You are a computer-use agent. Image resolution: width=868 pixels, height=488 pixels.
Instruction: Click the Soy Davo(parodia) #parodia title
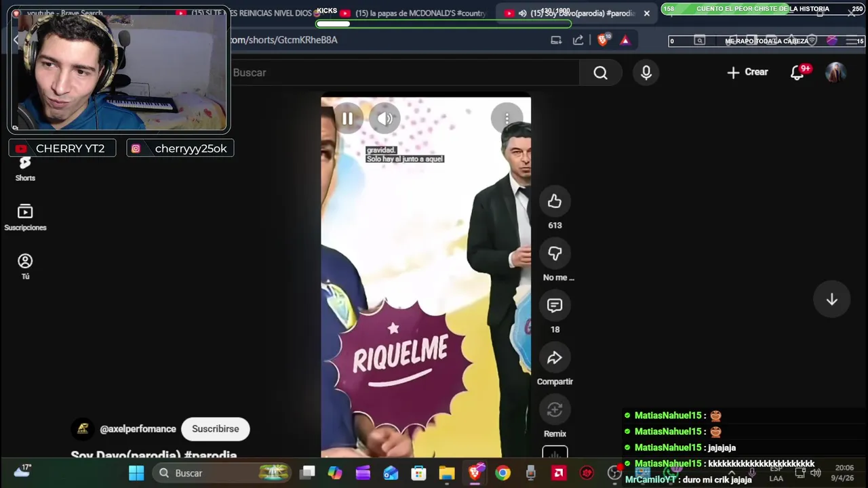coord(154,455)
